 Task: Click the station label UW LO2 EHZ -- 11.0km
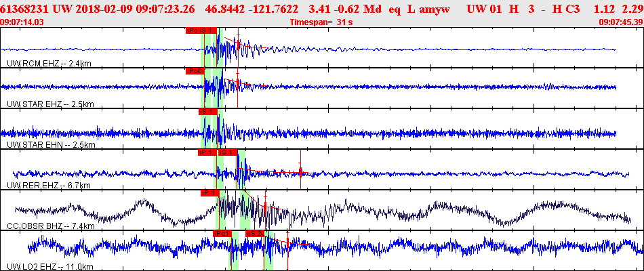49,267
